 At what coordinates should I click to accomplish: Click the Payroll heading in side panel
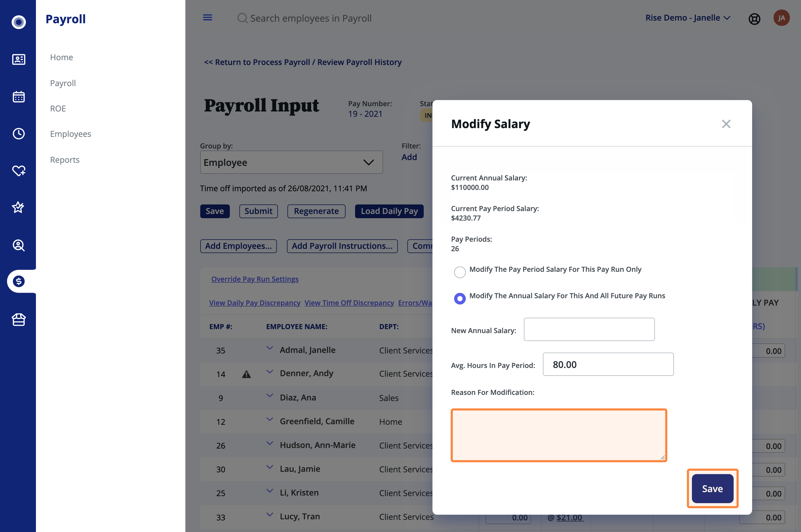coord(66,19)
